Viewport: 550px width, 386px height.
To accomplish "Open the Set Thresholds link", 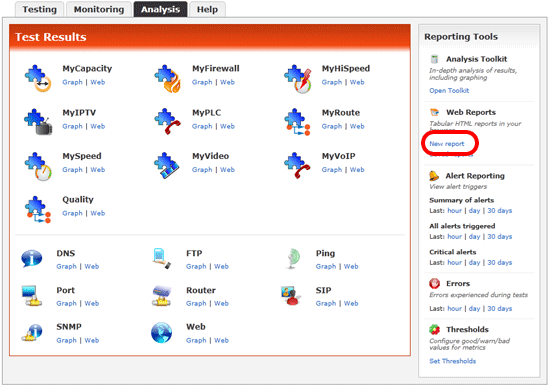I will 452,361.
